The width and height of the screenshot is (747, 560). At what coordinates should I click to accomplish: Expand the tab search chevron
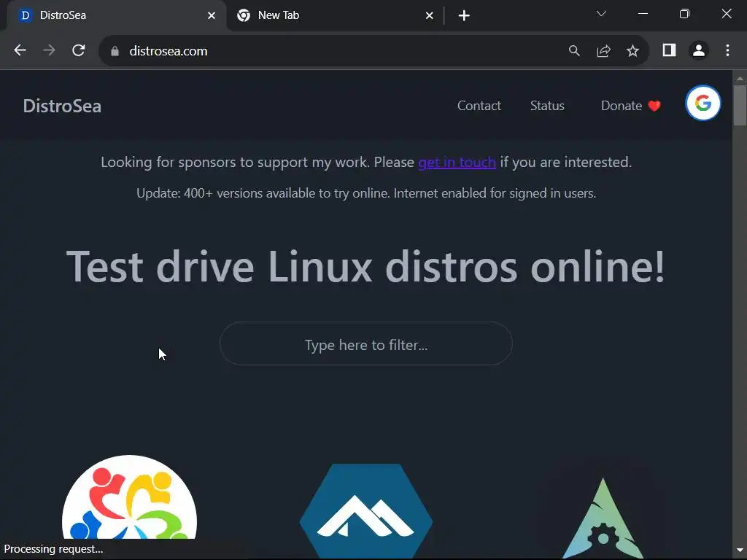point(601,14)
